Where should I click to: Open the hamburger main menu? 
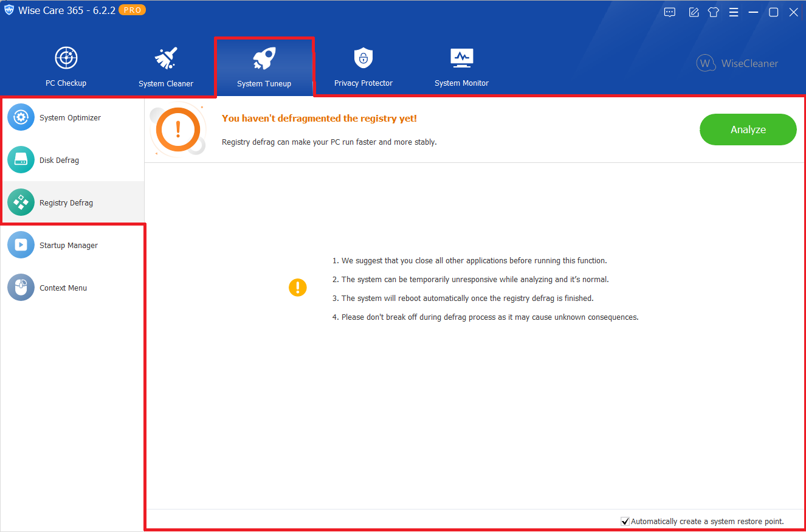click(734, 12)
